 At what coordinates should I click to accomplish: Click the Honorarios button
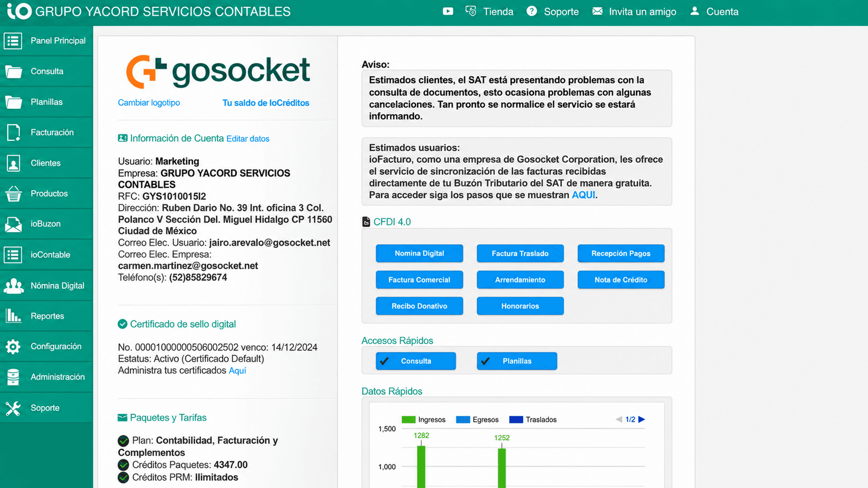[x=520, y=306]
